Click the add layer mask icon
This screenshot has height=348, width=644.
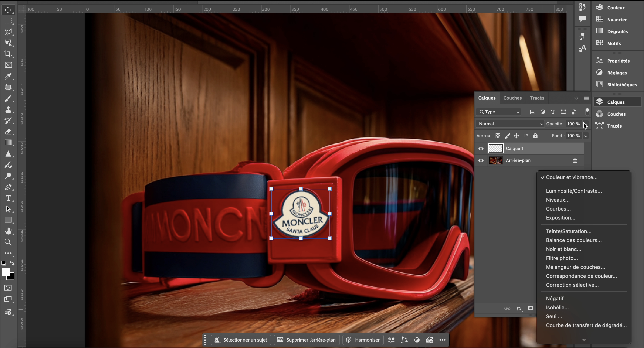pos(530,308)
